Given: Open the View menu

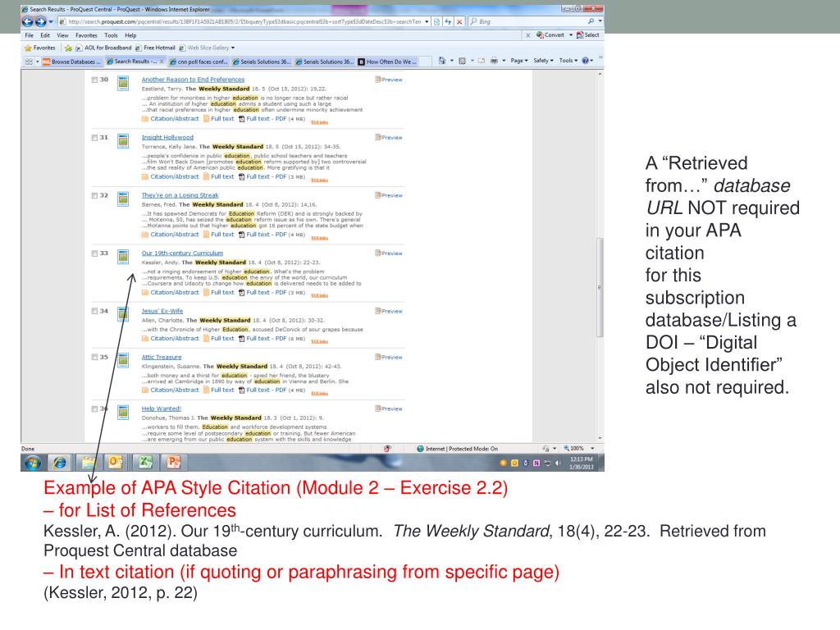Looking at the screenshot, I should [62, 35].
